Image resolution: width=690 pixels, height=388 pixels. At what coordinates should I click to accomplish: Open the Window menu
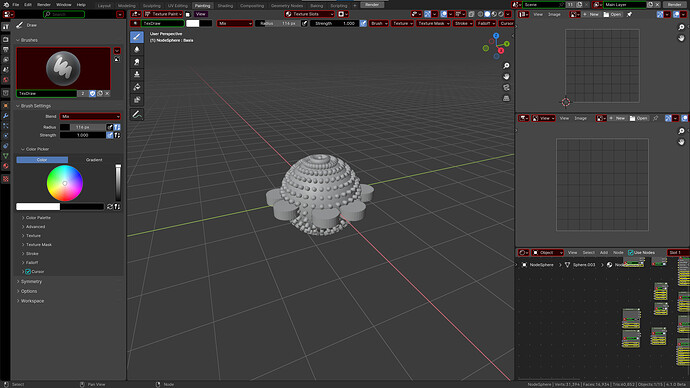coord(64,5)
